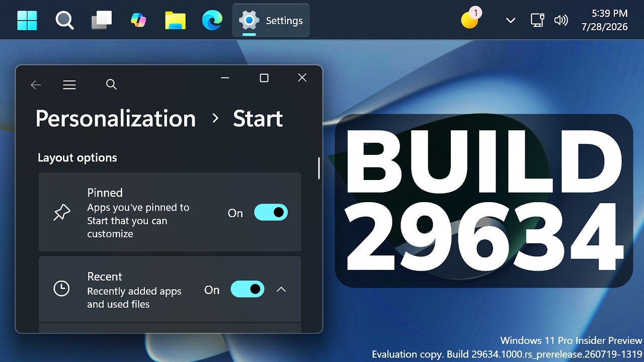Click 'Recently added apps and used files' text
Screen dimensions: 644x362
pyautogui.click(x=134, y=298)
